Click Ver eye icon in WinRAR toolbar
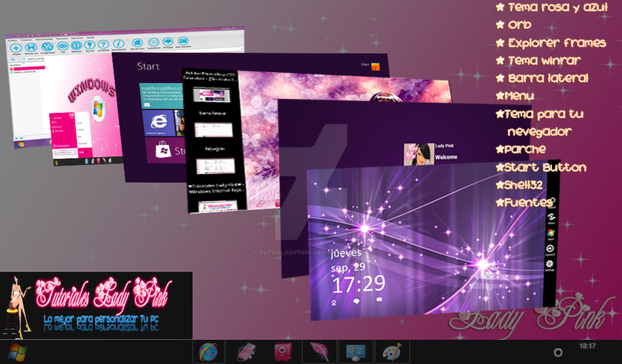Viewport: 622px width, 364px height. coord(63,46)
